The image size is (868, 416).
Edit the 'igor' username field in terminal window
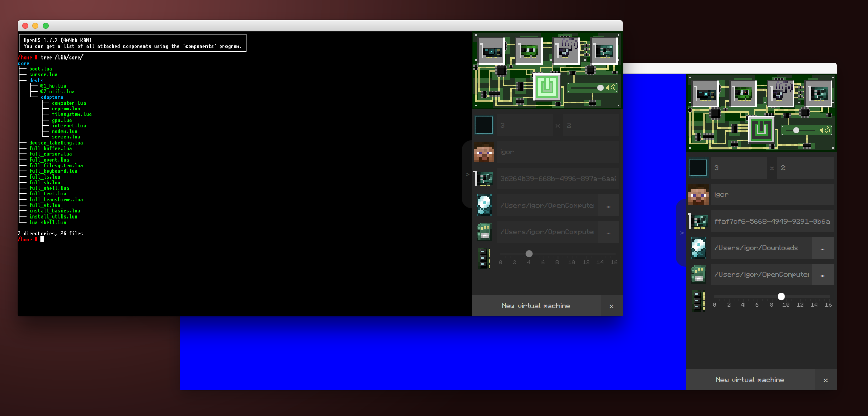(557, 152)
